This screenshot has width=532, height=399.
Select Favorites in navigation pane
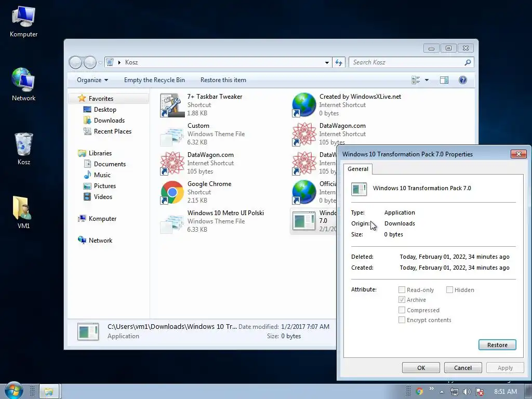click(101, 98)
